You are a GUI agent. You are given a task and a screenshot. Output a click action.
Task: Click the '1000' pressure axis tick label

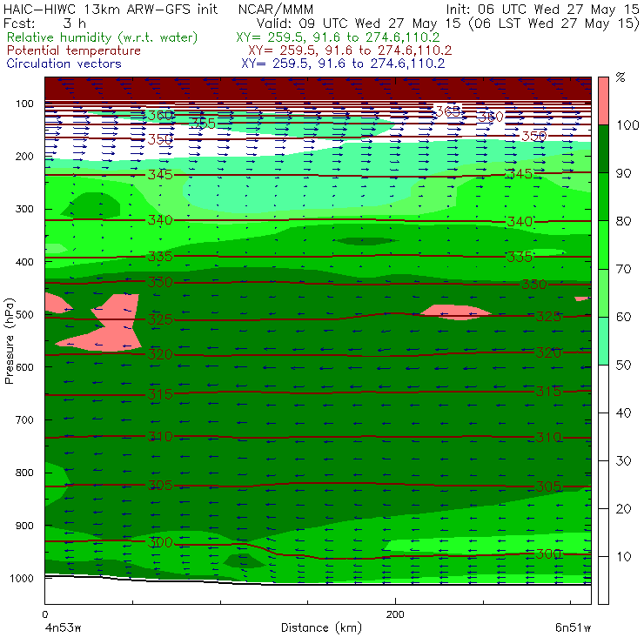22,578
